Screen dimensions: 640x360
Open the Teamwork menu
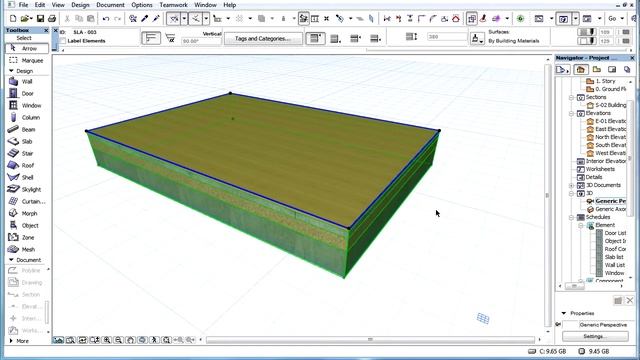click(173, 5)
